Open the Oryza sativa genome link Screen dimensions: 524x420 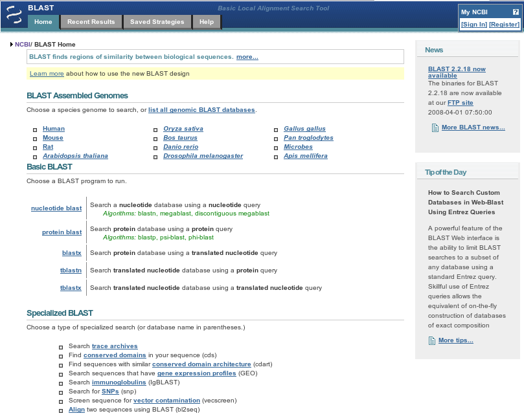coord(183,129)
